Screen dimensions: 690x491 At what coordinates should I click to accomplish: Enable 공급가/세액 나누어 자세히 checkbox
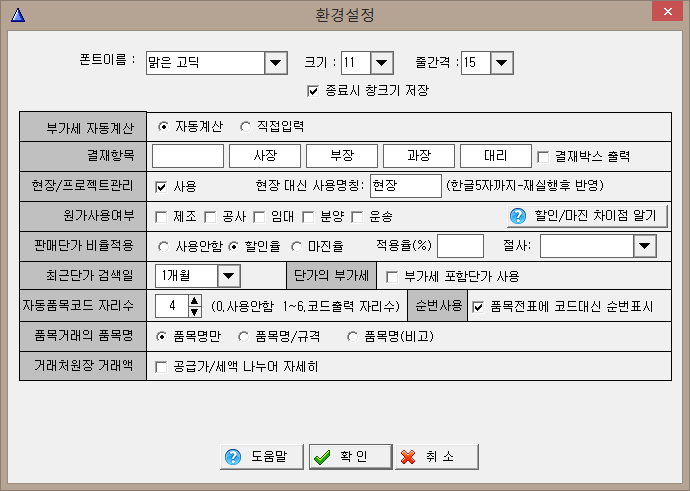click(x=161, y=367)
